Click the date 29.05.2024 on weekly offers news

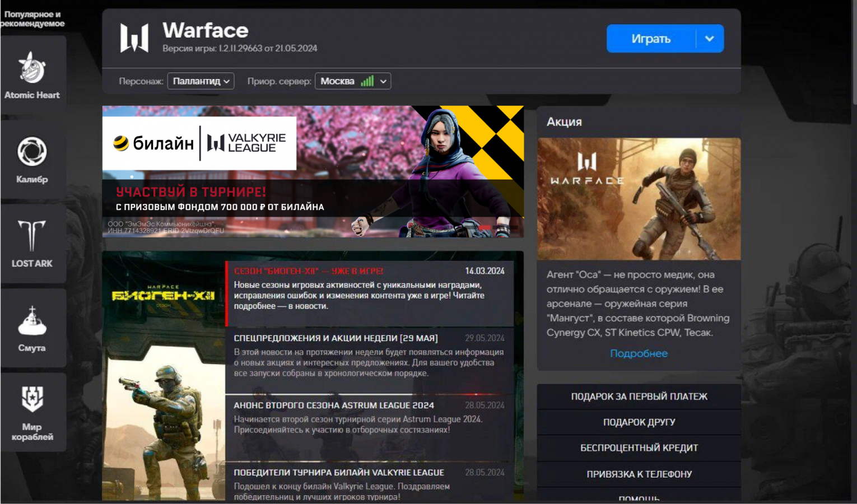pos(485,338)
